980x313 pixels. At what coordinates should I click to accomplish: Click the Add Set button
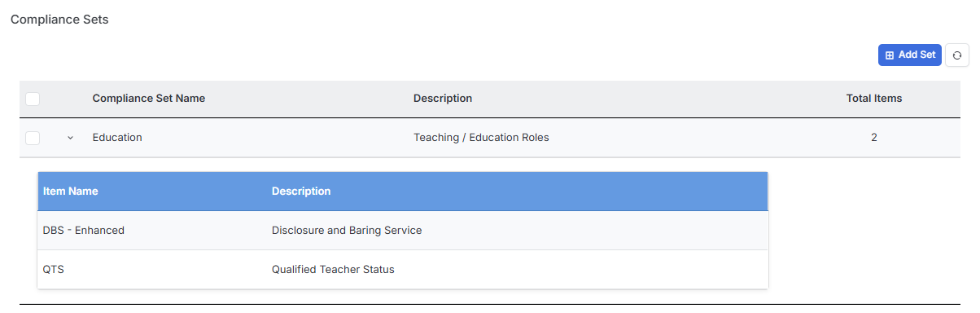point(910,55)
